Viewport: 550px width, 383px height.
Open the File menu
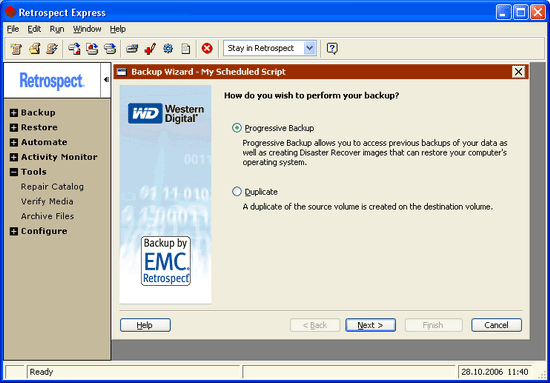coord(13,29)
